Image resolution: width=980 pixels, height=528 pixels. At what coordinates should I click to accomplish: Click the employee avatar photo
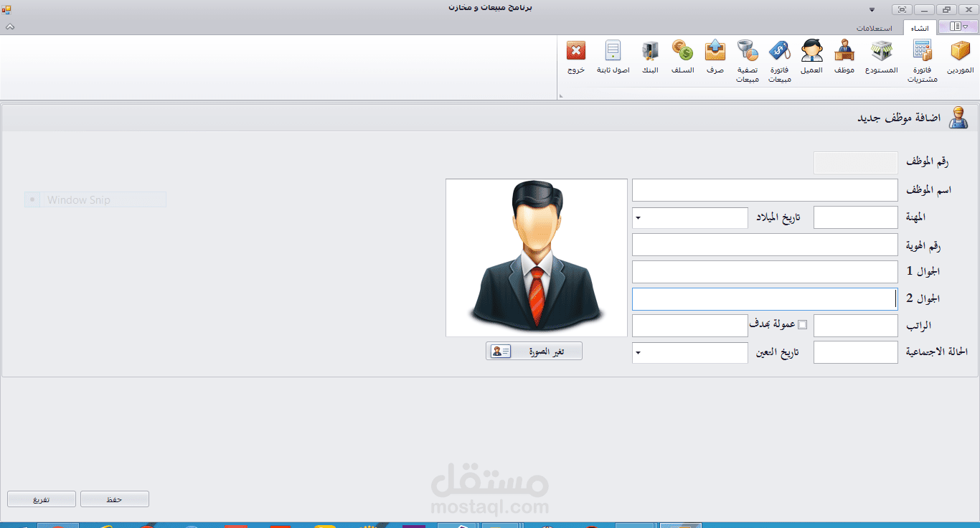point(537,258)
